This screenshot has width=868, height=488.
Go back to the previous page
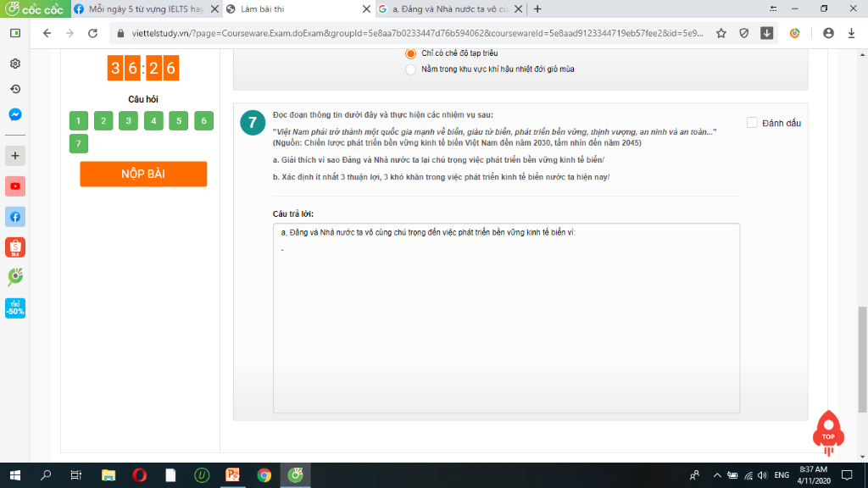pyautogui.click(x=47, y=33)
